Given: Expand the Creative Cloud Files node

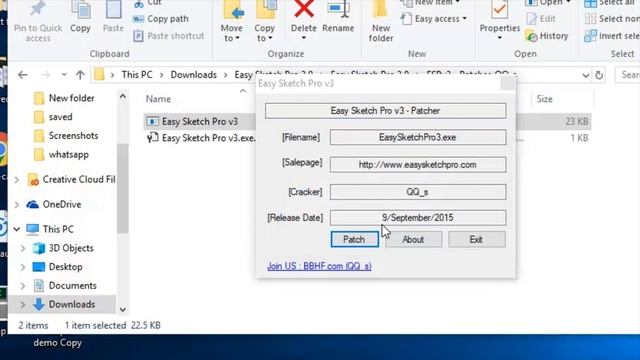Looking at the screenshot, I should (17, 180).
